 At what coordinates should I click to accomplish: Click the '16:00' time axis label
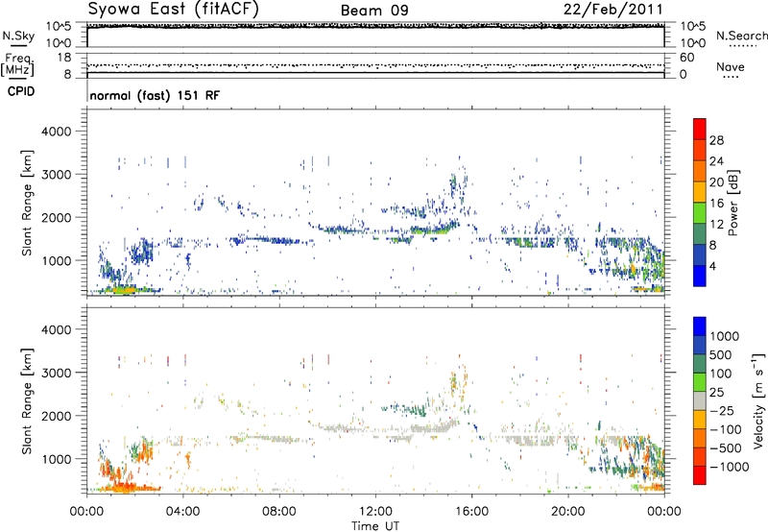pyautogui.click(x=472, y=512)
